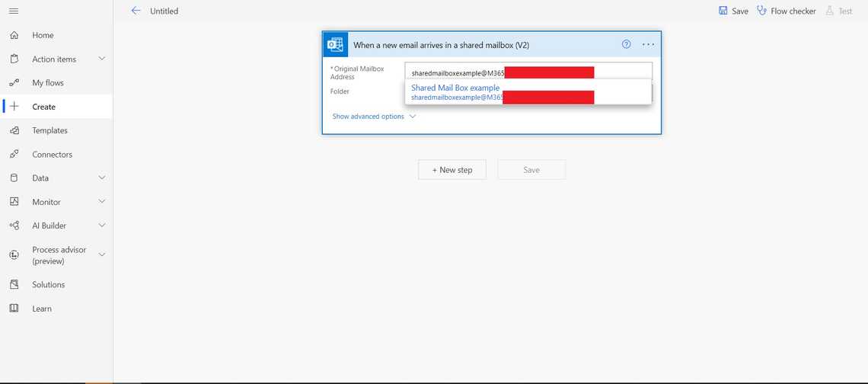Click the Original Mailbox Address label

click(357, 72)
